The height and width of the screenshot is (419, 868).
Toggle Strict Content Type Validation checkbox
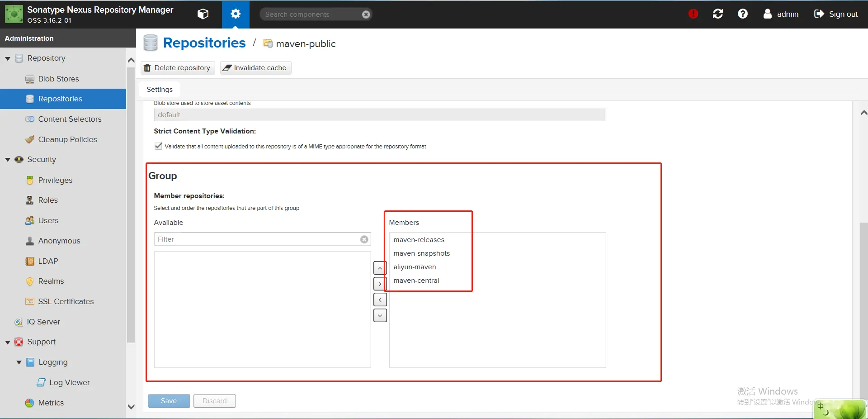pos(158,146)
